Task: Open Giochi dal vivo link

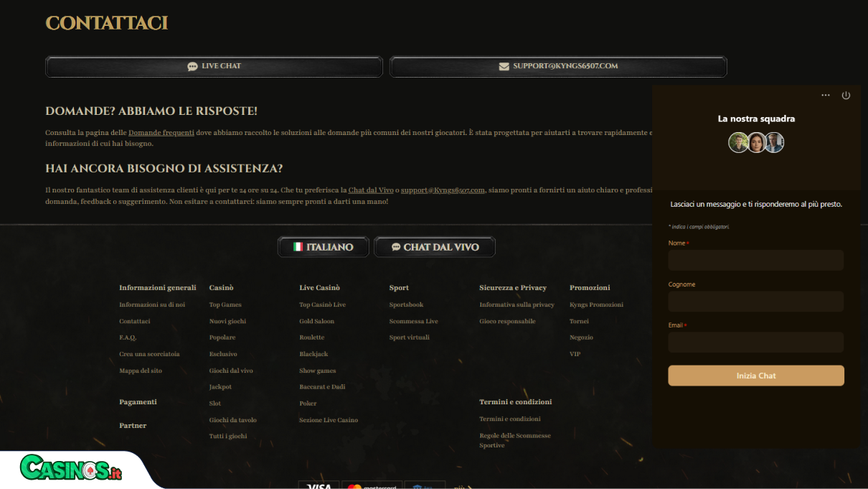Action: pos(231,371)
